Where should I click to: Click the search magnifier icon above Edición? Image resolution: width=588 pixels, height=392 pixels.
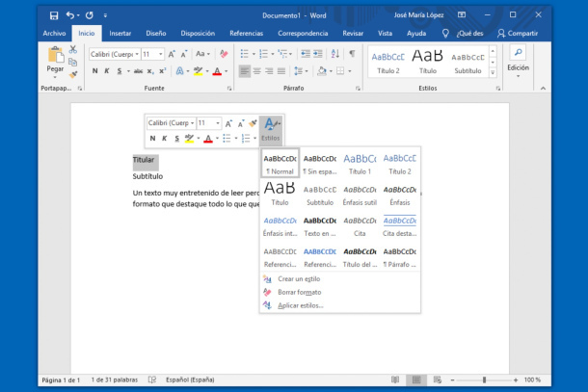(x=518, y=53)
